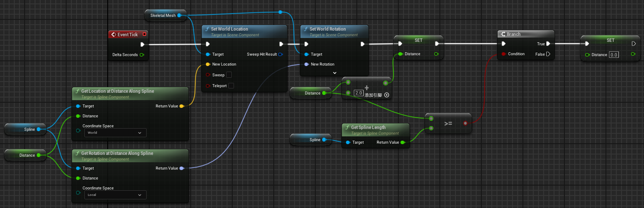Open the Local coordinate space dropdown

115,195
